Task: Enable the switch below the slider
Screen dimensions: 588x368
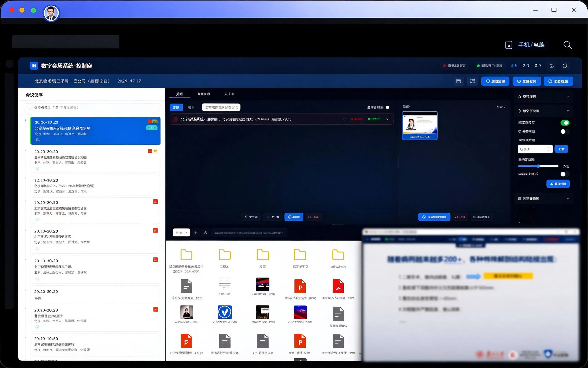Action: pyautogui.click(x=565, y=174)
